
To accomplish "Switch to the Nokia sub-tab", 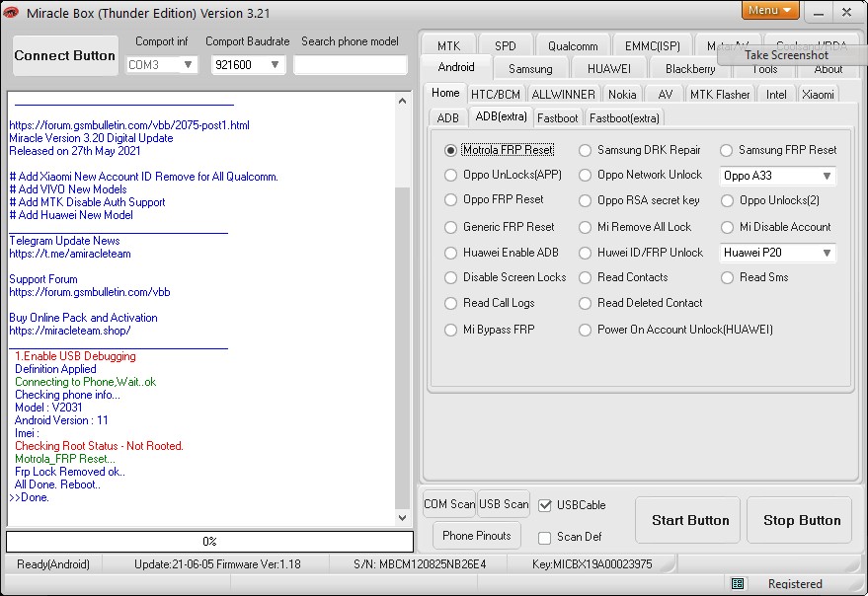I will click(622, 95).
